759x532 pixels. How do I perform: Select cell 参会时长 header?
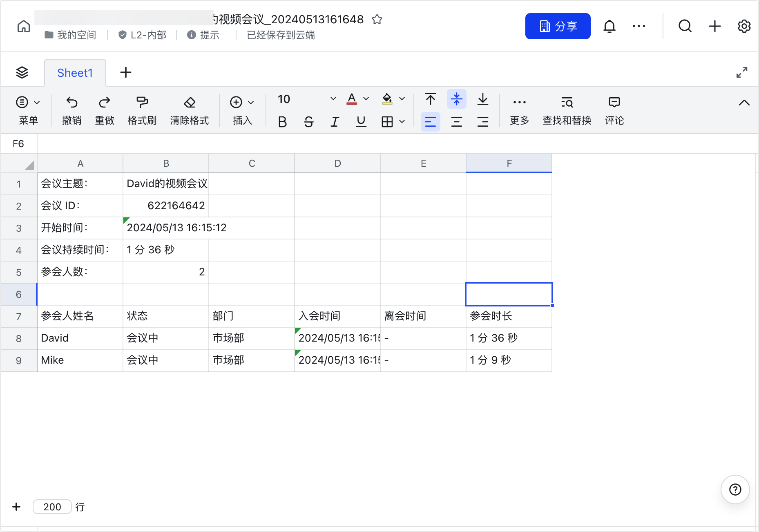click(x=509, y=316)
